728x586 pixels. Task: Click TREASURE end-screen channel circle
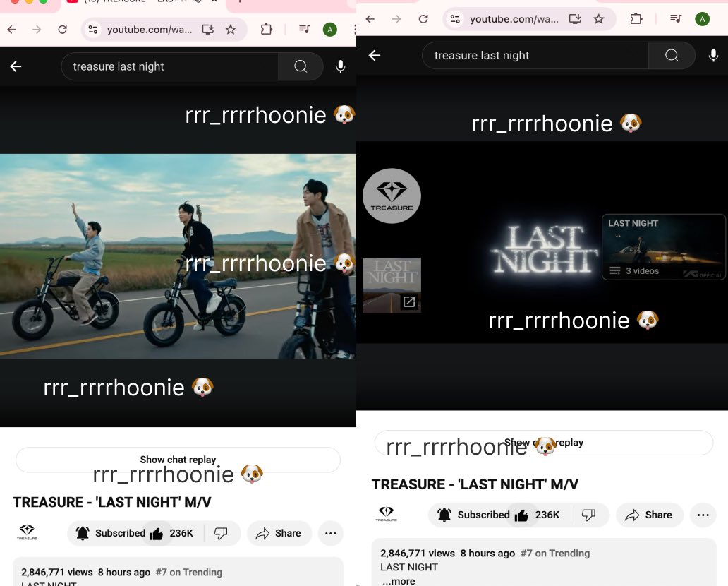(x=392, y=196)
